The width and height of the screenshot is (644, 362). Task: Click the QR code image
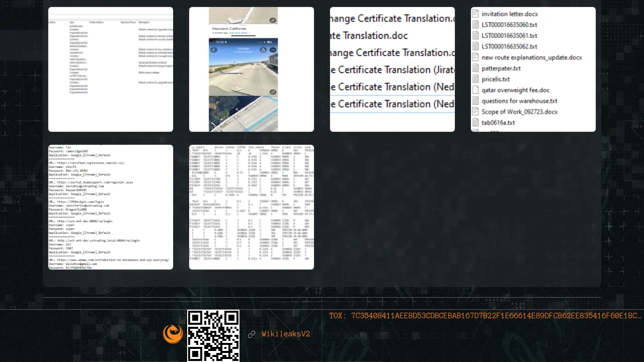click(213, 336)
